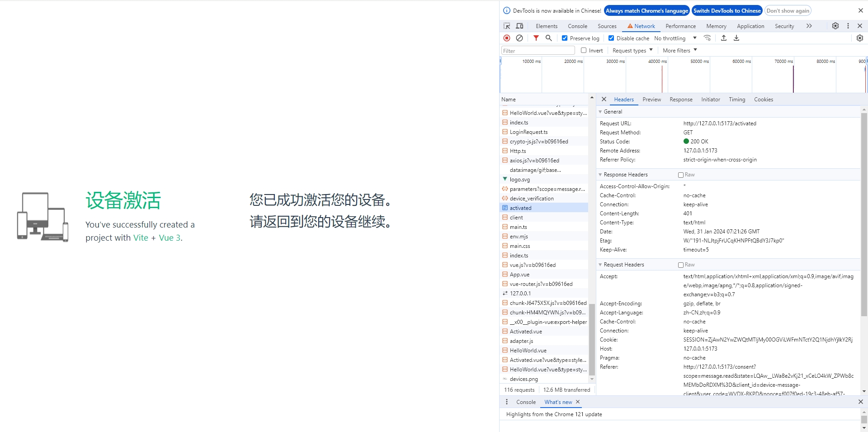Viewport: 868px width, 432px height.
Task: Uncheck the Disable cache checkbox
Action: (611, 38)
